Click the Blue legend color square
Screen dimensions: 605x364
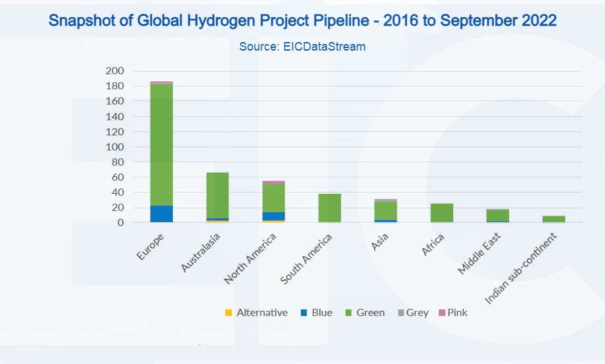(x=304, y=313)
